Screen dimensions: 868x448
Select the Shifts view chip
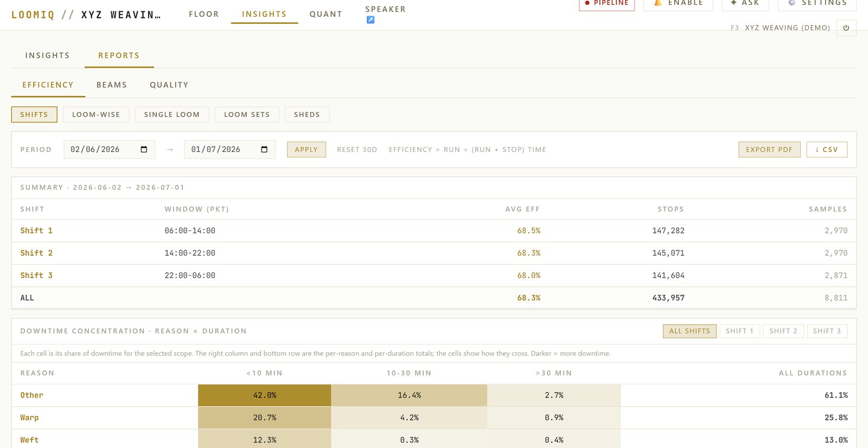(x=34, y=115)
